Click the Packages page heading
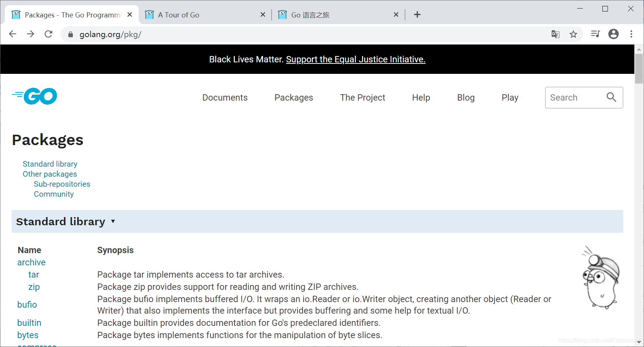 [48, 140]
